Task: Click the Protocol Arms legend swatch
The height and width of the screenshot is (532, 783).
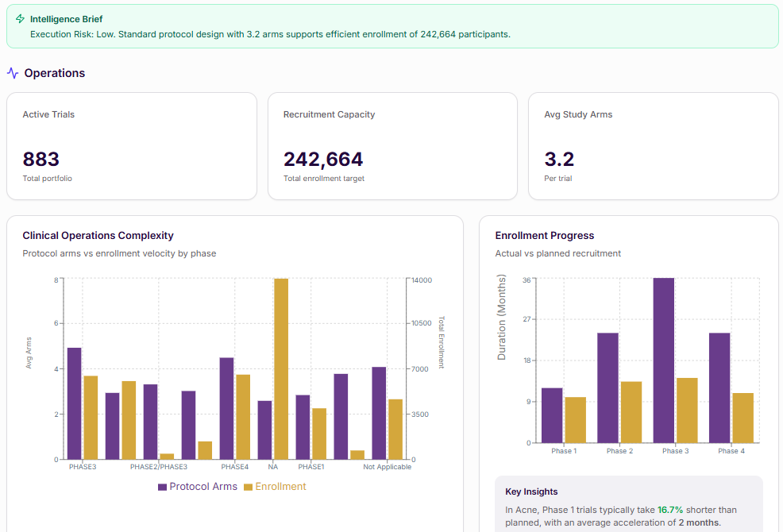Action: click(162, 487)
